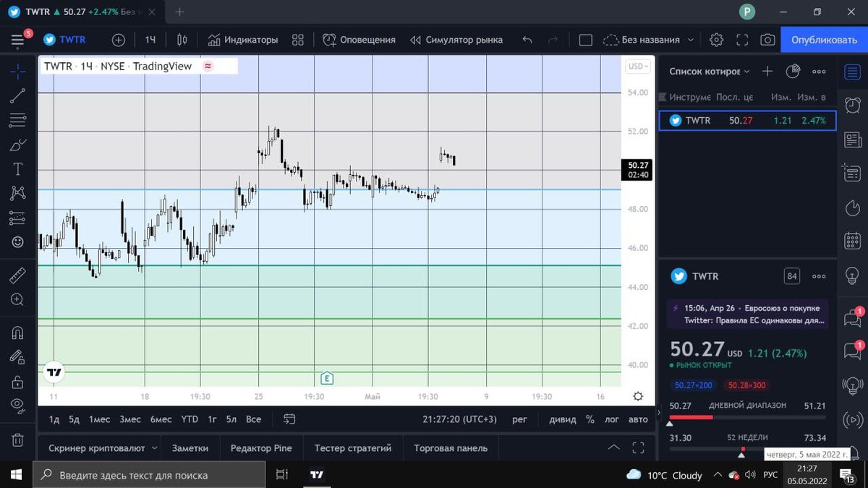Open watchlist advanced view icon
868x488 pixels.
click(793, 72)
